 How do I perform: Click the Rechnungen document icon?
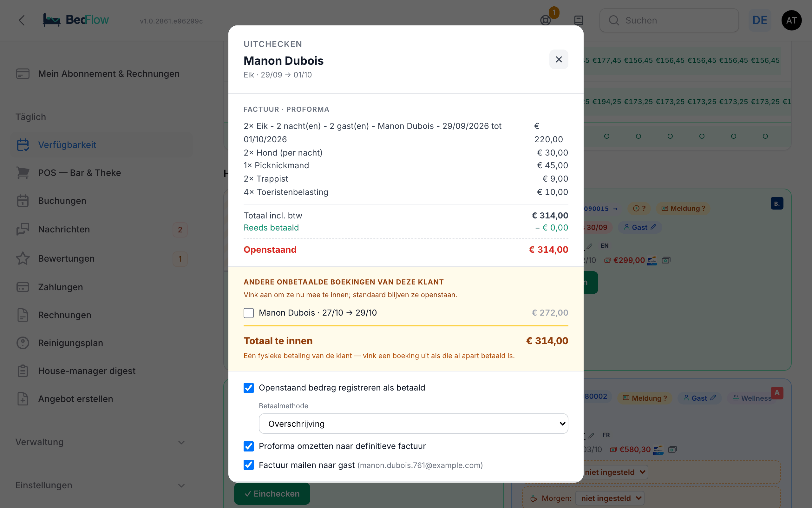click(23, 315)
